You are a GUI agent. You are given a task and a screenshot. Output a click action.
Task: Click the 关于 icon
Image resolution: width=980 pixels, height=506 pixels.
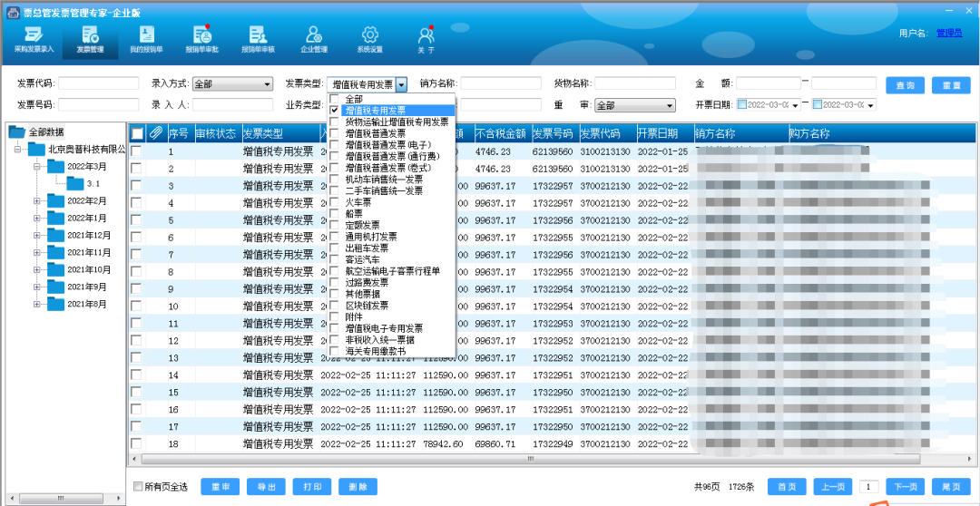[426, 40]
